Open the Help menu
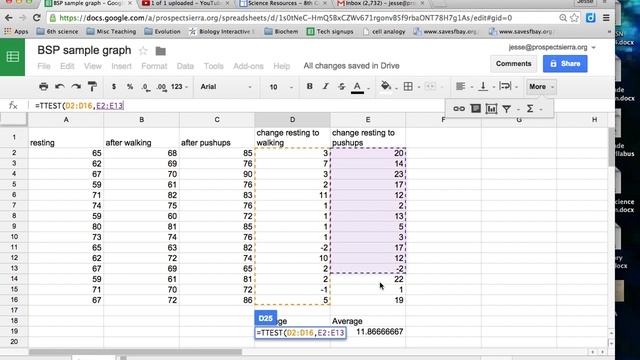The width and height of the screenshot is (640, 360). 281,66
